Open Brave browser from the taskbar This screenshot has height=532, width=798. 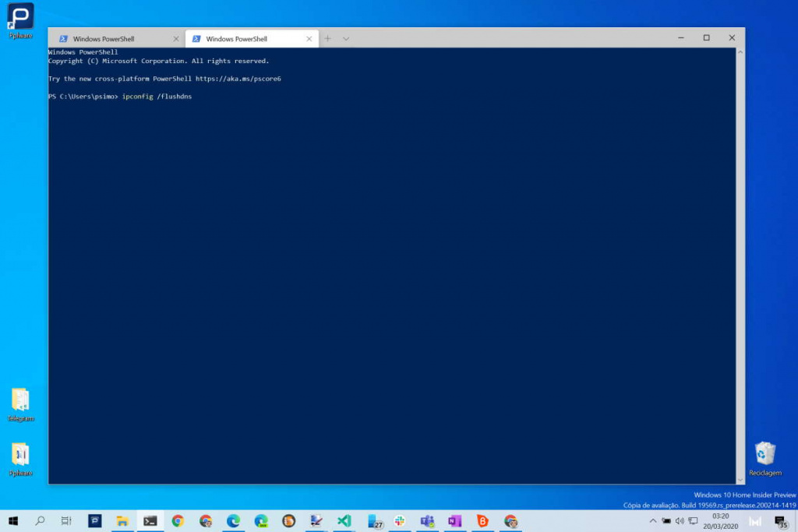[482, 521]
